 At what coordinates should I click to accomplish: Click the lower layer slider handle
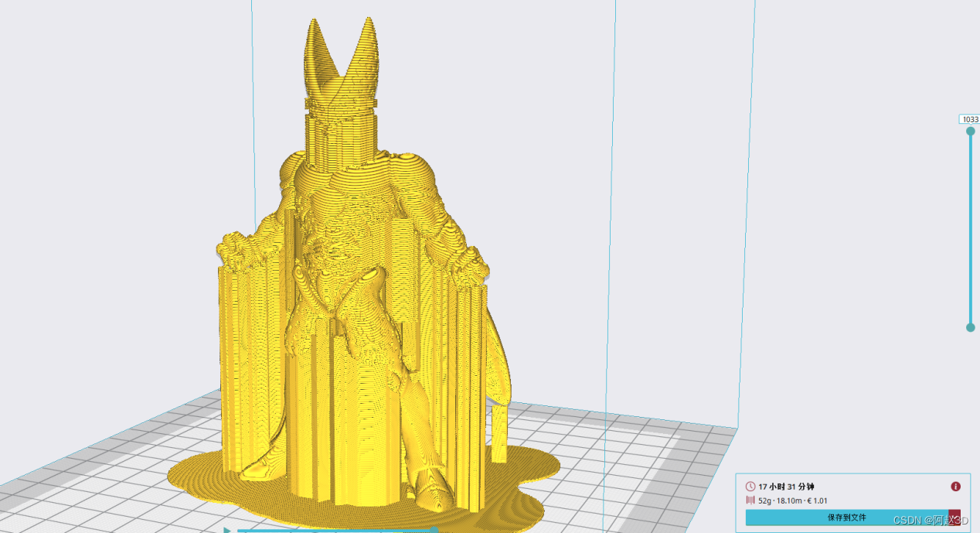coord(971,327)
